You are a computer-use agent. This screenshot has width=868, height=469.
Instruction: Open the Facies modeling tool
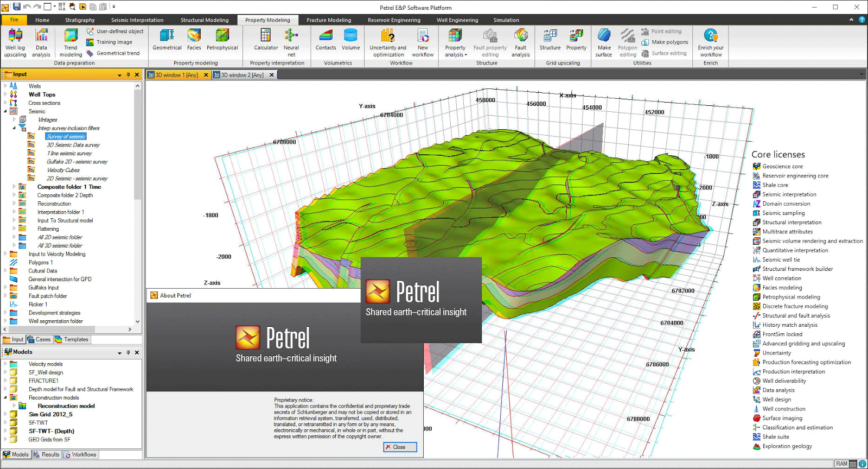point(194,40)
